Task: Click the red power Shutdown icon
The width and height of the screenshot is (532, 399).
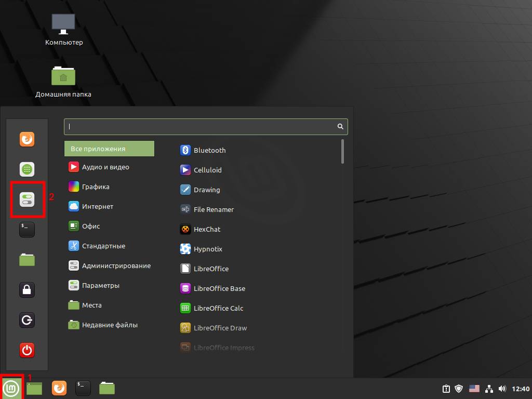Action: (27, 350)
